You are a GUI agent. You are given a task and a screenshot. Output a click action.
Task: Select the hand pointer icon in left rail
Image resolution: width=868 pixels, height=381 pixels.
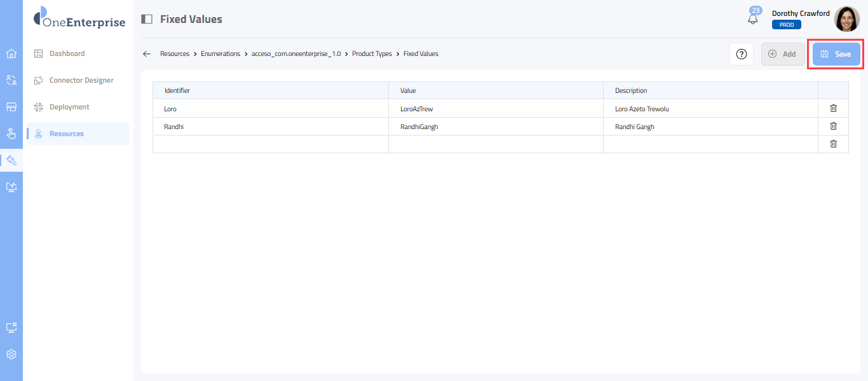11,134
